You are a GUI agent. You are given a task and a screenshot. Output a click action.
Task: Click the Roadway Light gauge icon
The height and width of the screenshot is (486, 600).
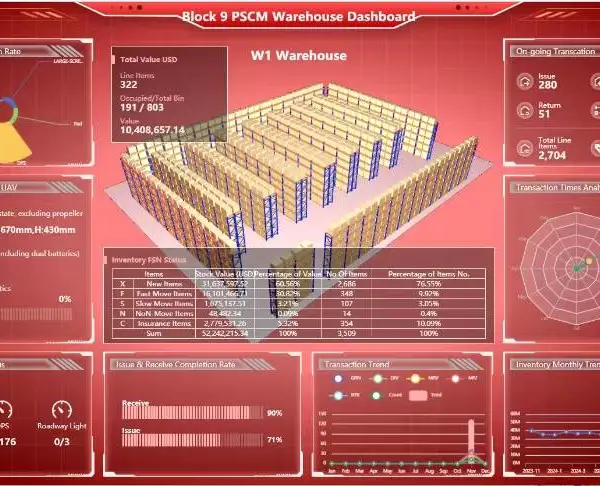62,410
